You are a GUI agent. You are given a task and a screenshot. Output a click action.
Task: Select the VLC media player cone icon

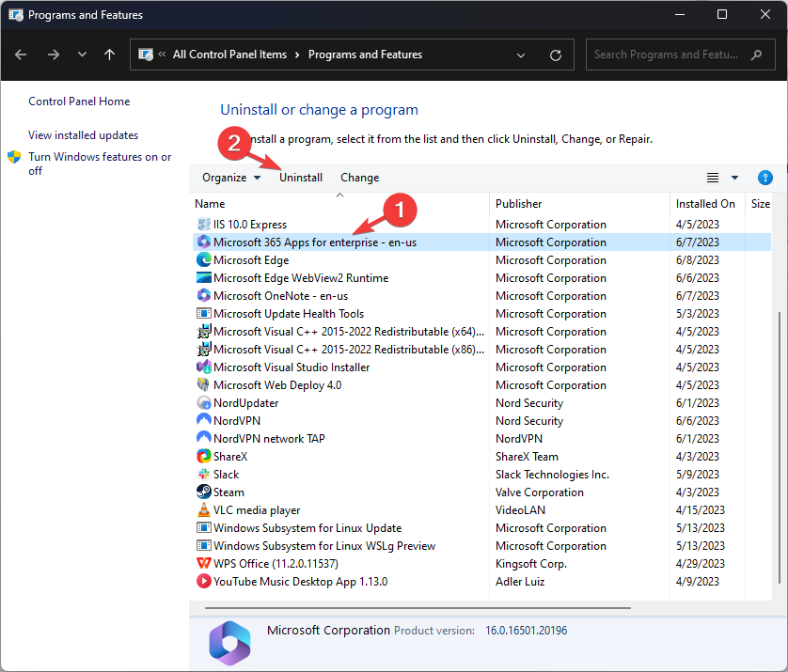coord(203,509)
